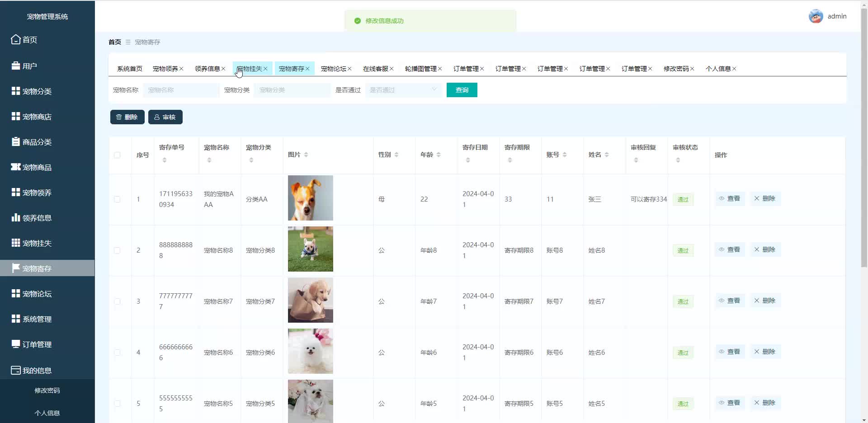Check the row 5 checkbox
The height and width of the screenshot is (423, 868).
click(118, 404)
